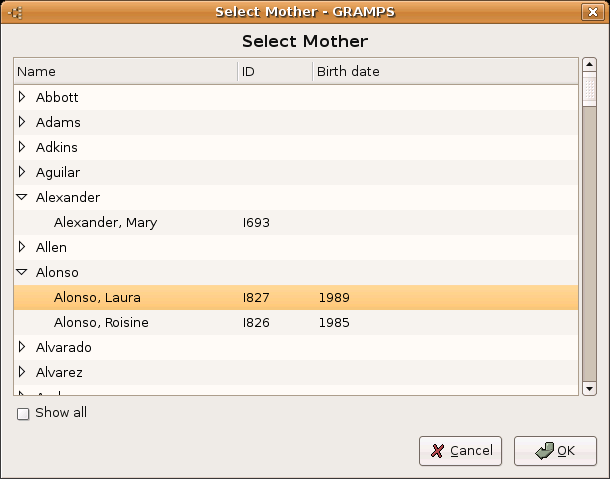
Task: Confirm selection with the OK button
Action: pyautogui.click(x=555, y=451)
